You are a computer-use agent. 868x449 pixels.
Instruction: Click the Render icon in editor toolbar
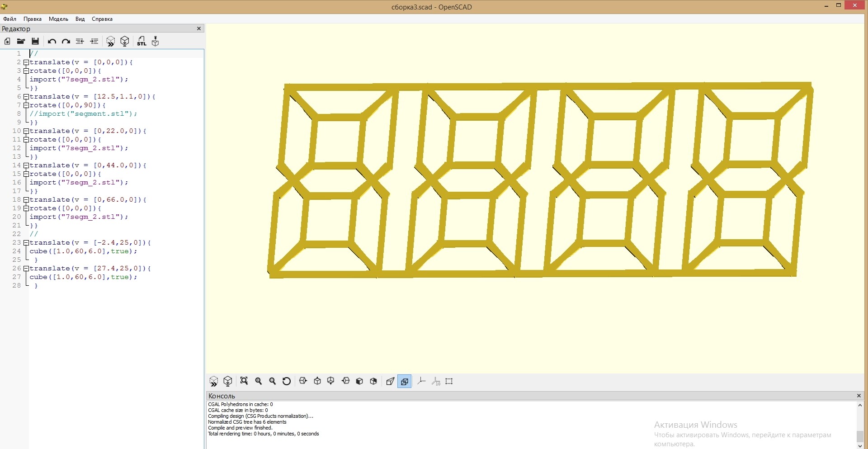pos(125,41)
